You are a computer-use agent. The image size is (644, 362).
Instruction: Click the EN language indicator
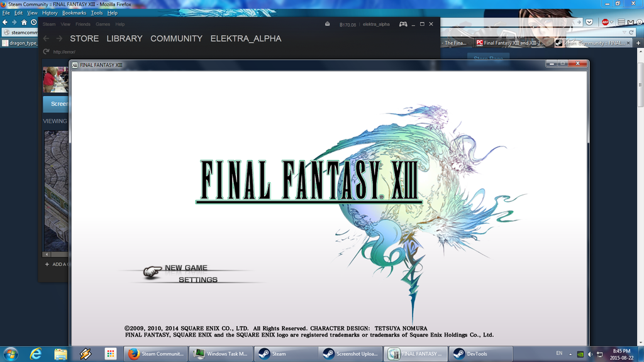coord(559,353)
